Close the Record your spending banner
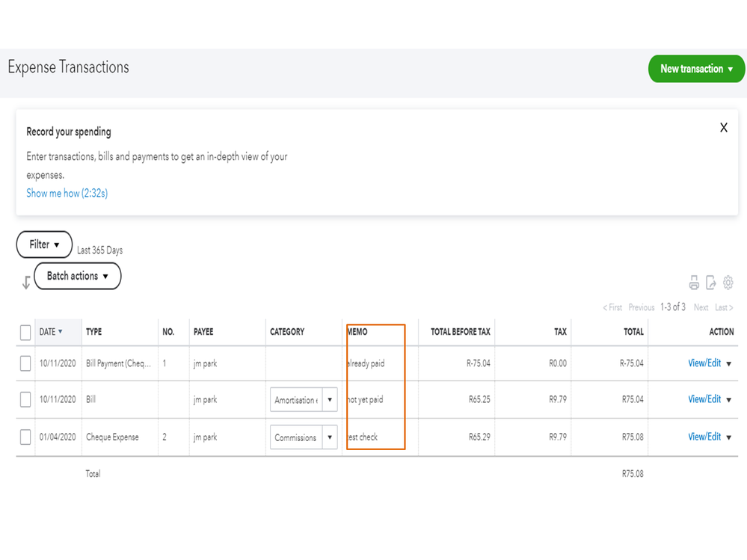Screen dimensions: 747x560 pyautogui.click(x=723, y=128)
